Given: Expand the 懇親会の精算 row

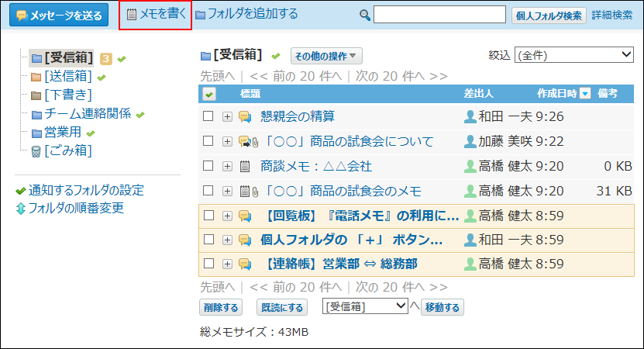Looking at the screenshot, I should pos(227,117).
